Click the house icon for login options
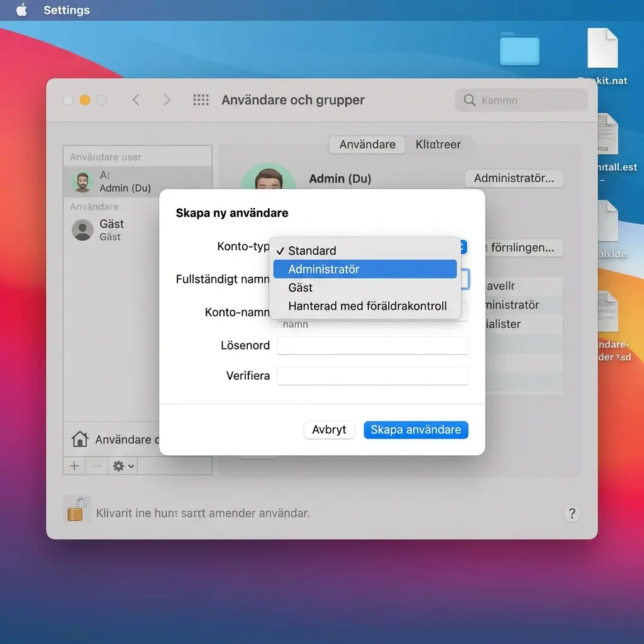644x644 pixels. coord(80,439)
